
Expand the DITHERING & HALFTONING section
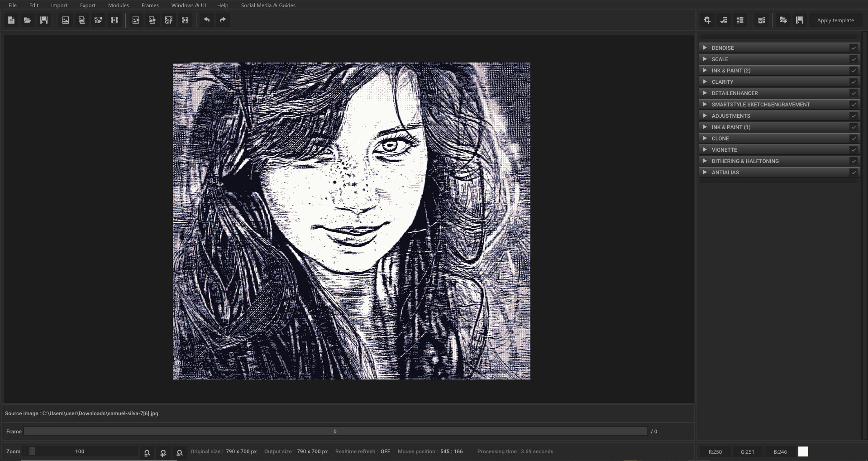pos(705,161)
